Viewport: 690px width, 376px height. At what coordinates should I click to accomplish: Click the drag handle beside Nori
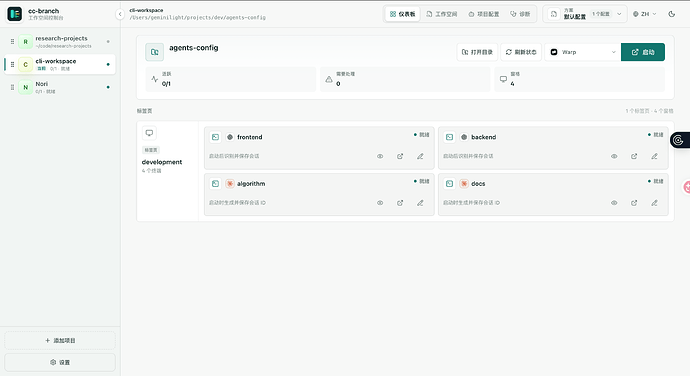coord(12,87)
